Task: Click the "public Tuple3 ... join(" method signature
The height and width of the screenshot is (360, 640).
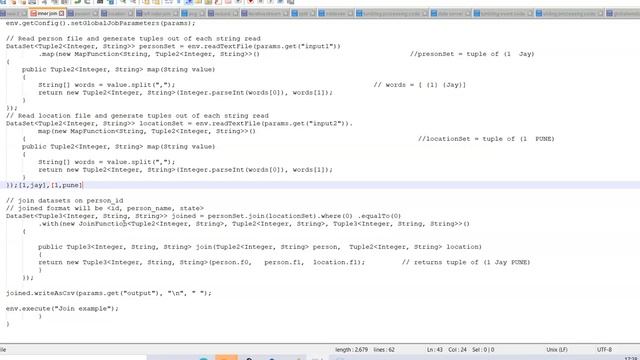Action: (x=260, y=247)
